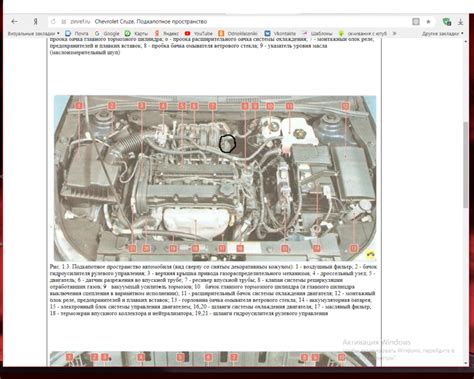Screen dimensions: 474x379
Task: Open the Google bookmark
Action: (x=107, y=34)
